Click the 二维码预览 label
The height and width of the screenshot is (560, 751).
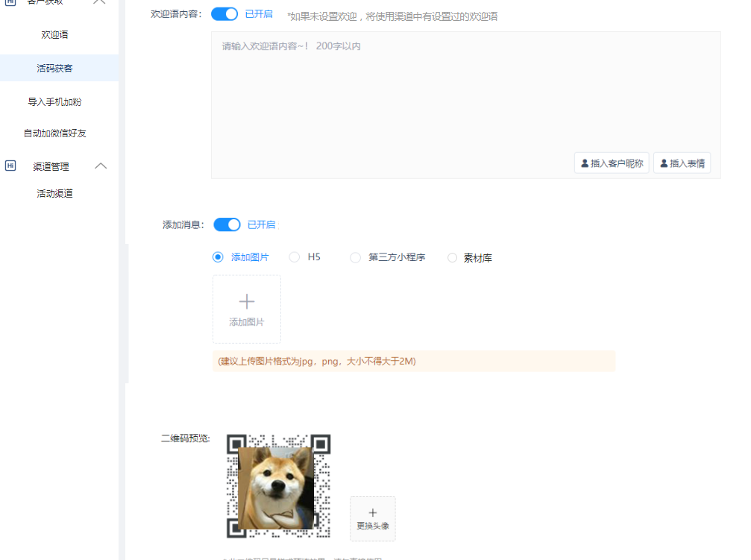tap(186, 438)
